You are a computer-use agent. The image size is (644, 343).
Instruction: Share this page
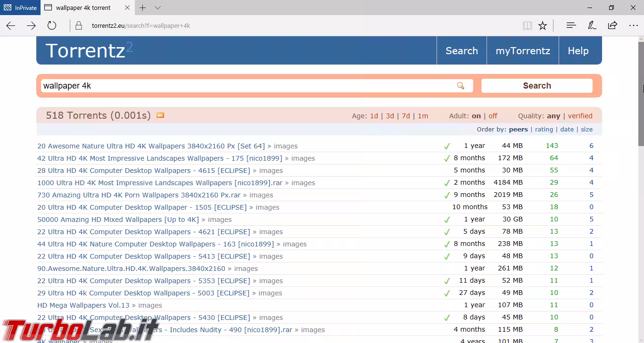(x=612, y=25)
